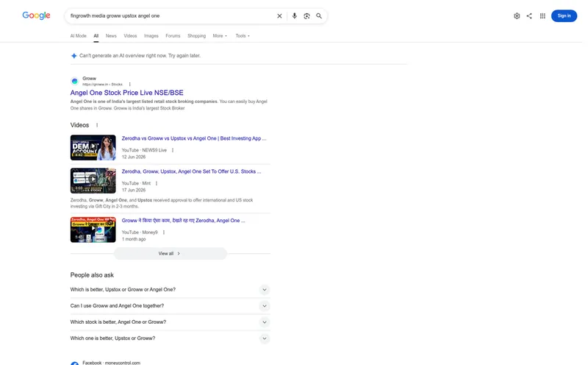Open the Google apps grid icon
588x365 pixels.
coord(542,15)
